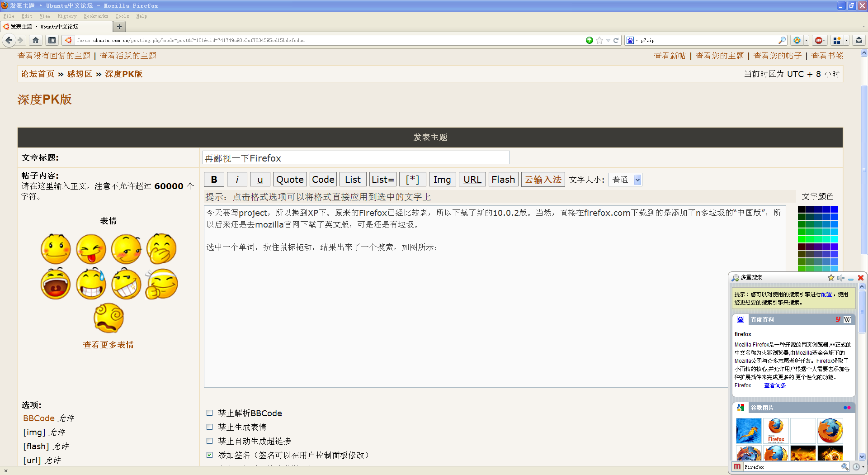
Task: Open the address bar history dropdown arrow
Action: (608, 40)
